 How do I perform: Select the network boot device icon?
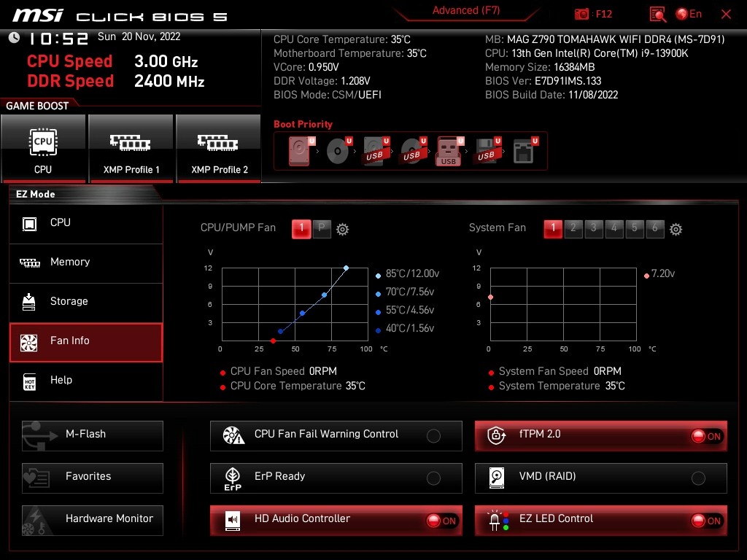pyautogui.click(x=525, y=150)
